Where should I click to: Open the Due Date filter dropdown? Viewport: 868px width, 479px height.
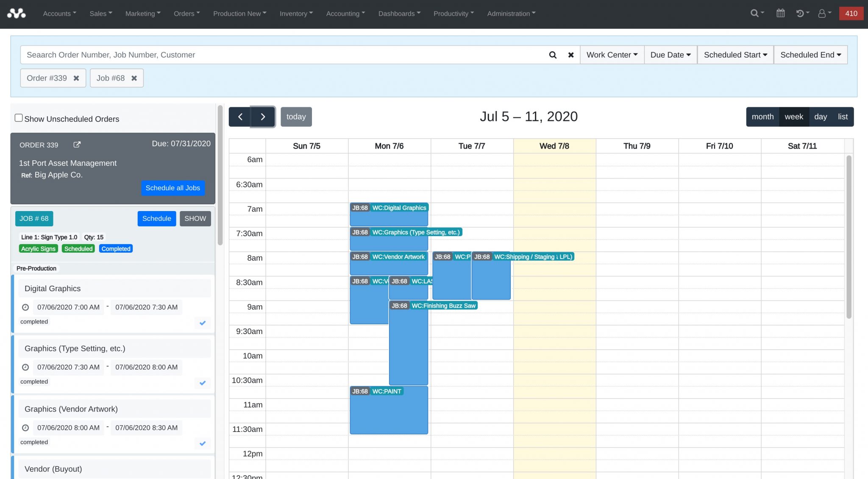(670, 55)
